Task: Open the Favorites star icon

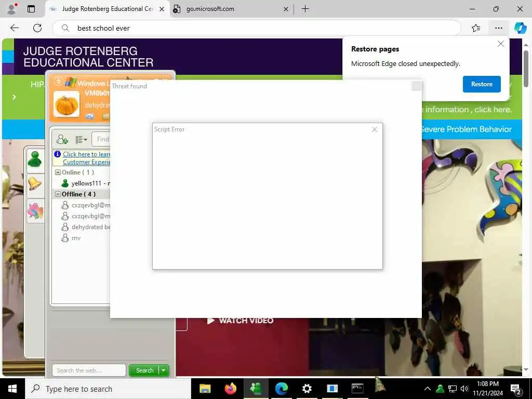Action: click(x=476, y=28)
